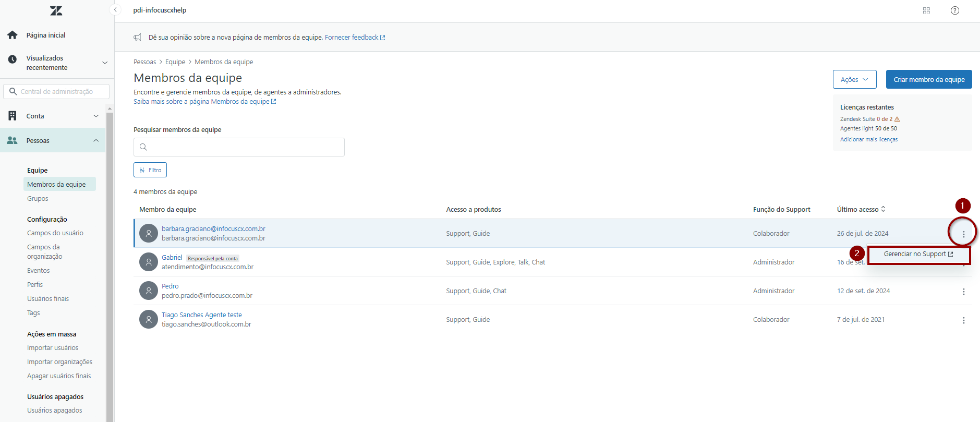The image size is (980, 422).
Task: Click the Pesquisar membros da equipe field
Action: coord(239,147)
